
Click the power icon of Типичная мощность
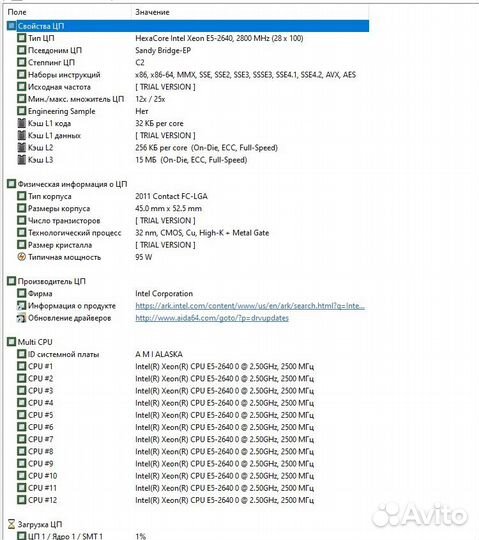point(22,257)
